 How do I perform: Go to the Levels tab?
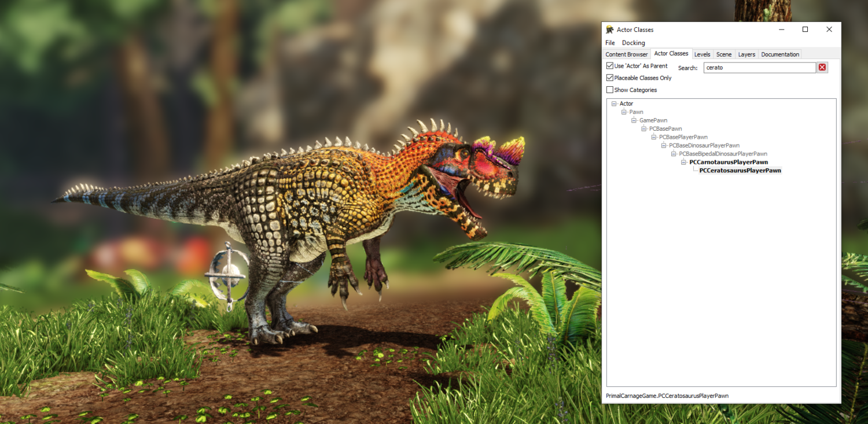point(703,54)
